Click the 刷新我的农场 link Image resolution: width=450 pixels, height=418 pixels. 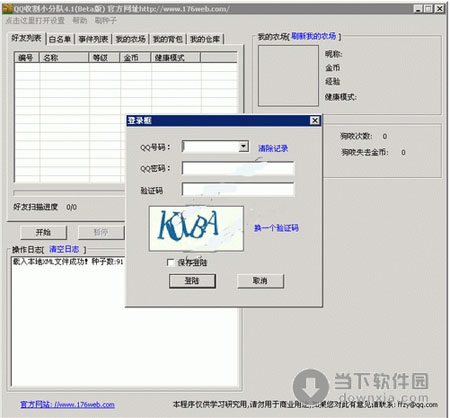(x=313, y=36)
